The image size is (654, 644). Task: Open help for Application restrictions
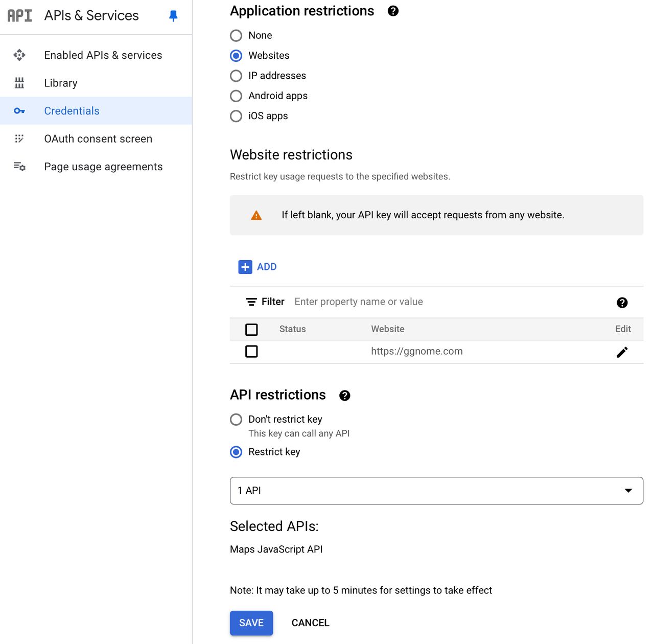392,10
